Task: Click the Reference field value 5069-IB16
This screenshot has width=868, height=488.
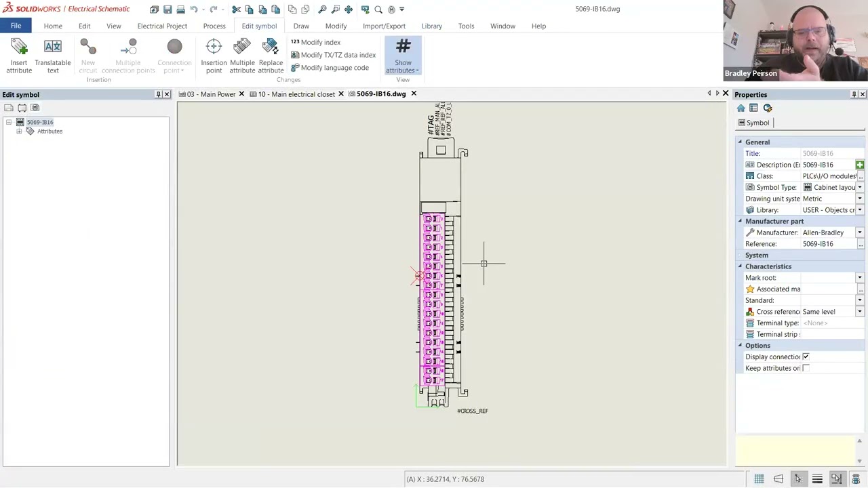Action: (x=827, y=244)
